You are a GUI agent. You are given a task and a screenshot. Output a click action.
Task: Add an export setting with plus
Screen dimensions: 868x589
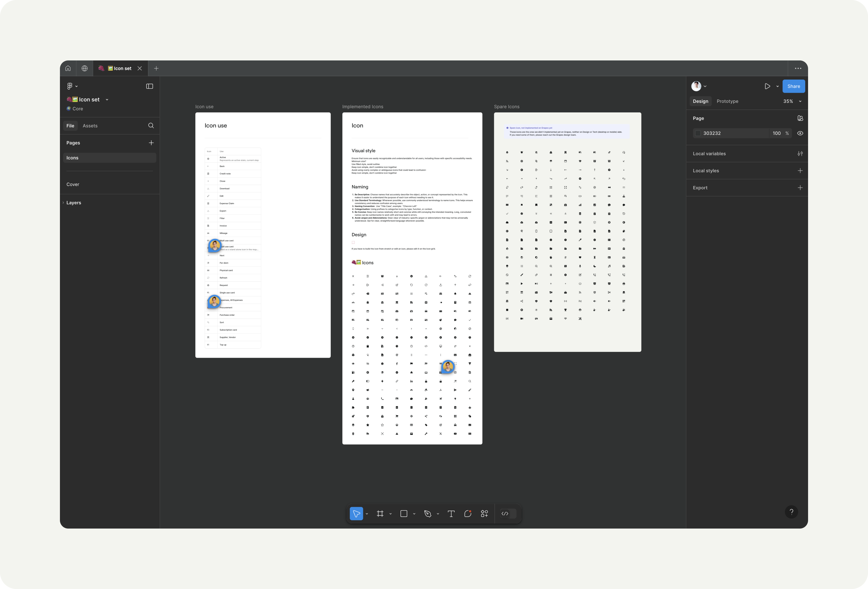tap(800, 188)
